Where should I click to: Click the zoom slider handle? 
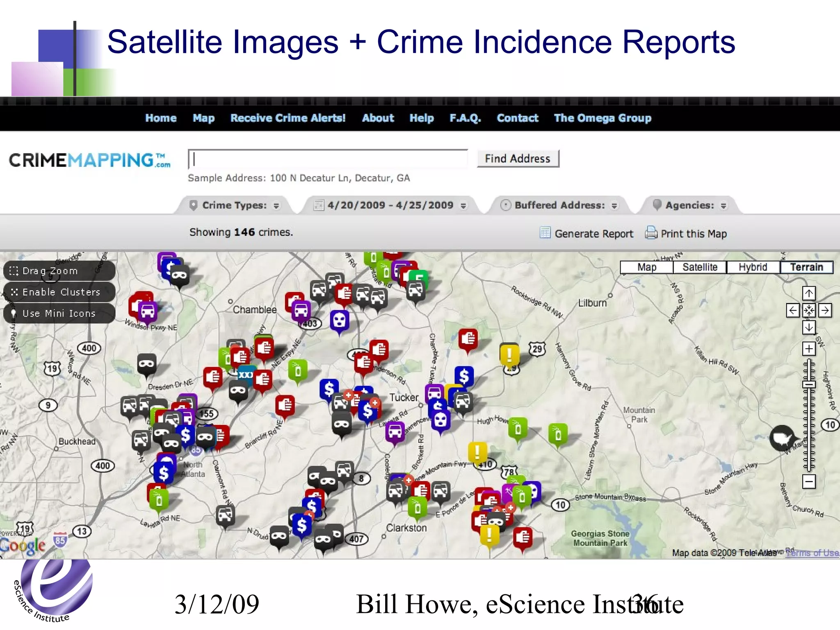pyautogui.click(x=809, y=384)
